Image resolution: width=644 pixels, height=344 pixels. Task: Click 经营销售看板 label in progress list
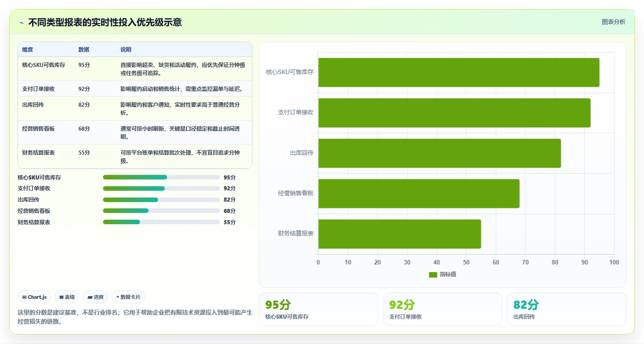click(34, 211)
